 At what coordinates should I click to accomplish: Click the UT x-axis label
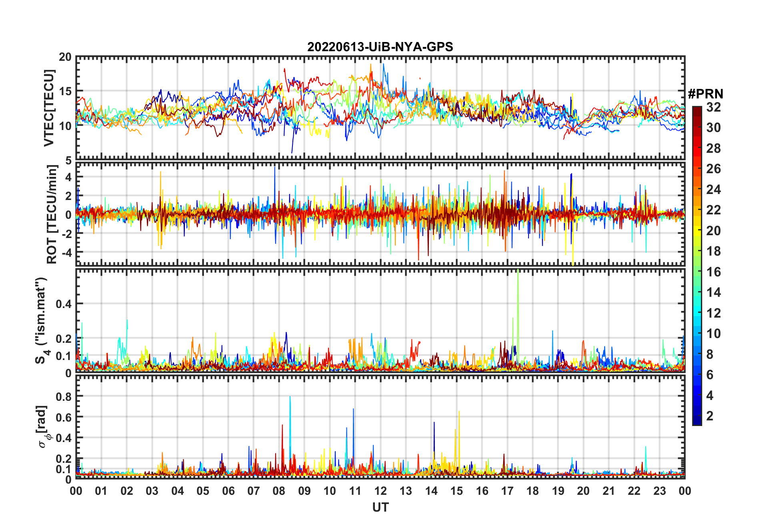[380, 508]
